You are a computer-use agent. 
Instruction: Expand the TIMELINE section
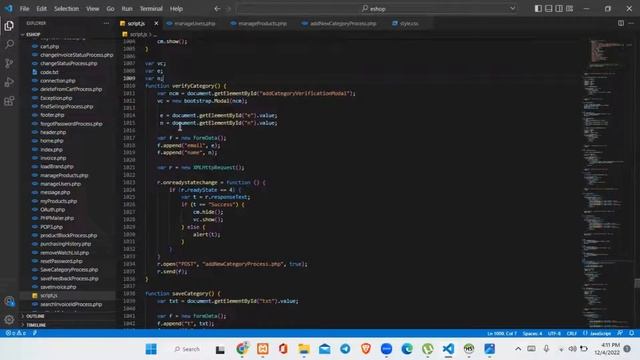pos(36,325)
